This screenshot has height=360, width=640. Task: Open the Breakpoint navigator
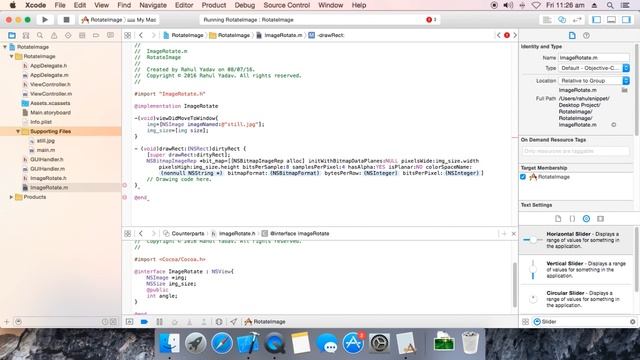point(96,36)
